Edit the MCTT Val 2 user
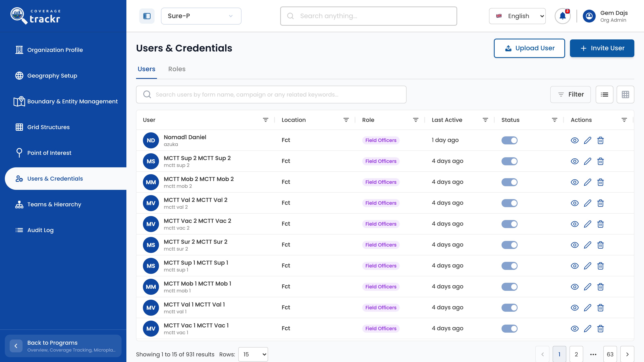The height and width of the screenshot is (362, 644). pyautogui.click(x=587, y=203)
